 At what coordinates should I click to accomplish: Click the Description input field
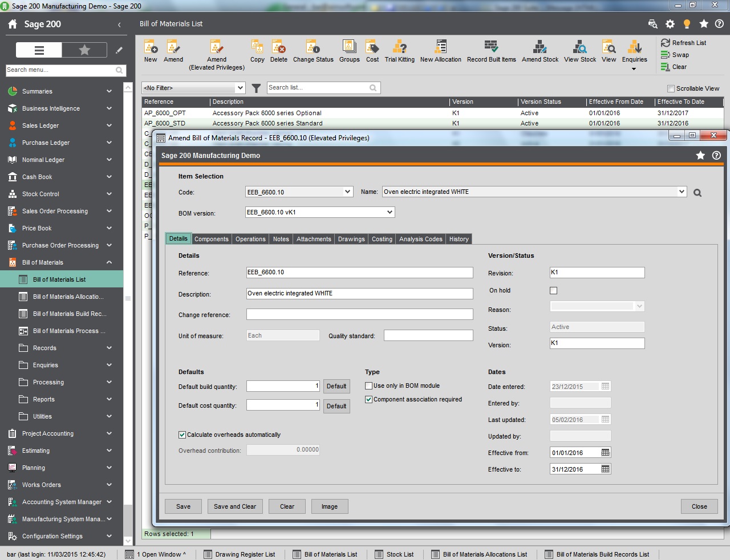pos(359,293)
